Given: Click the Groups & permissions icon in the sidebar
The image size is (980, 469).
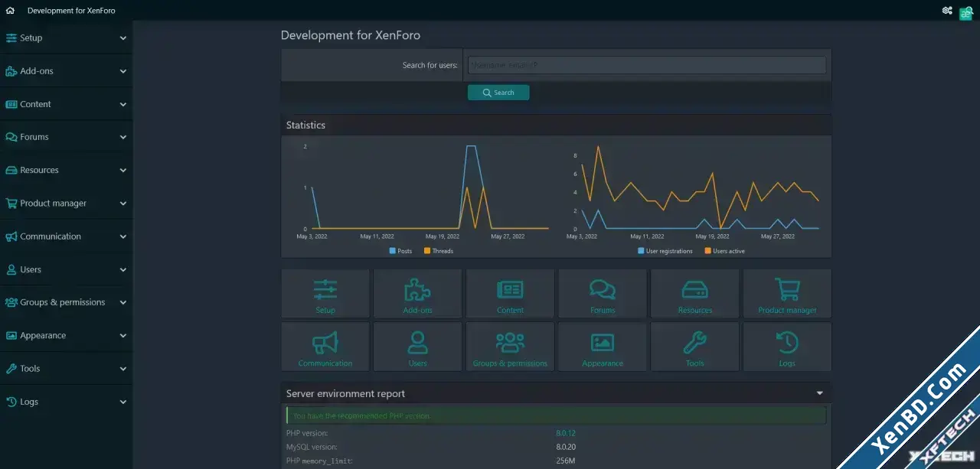Looking at the screenshot, I should [11, 302].
